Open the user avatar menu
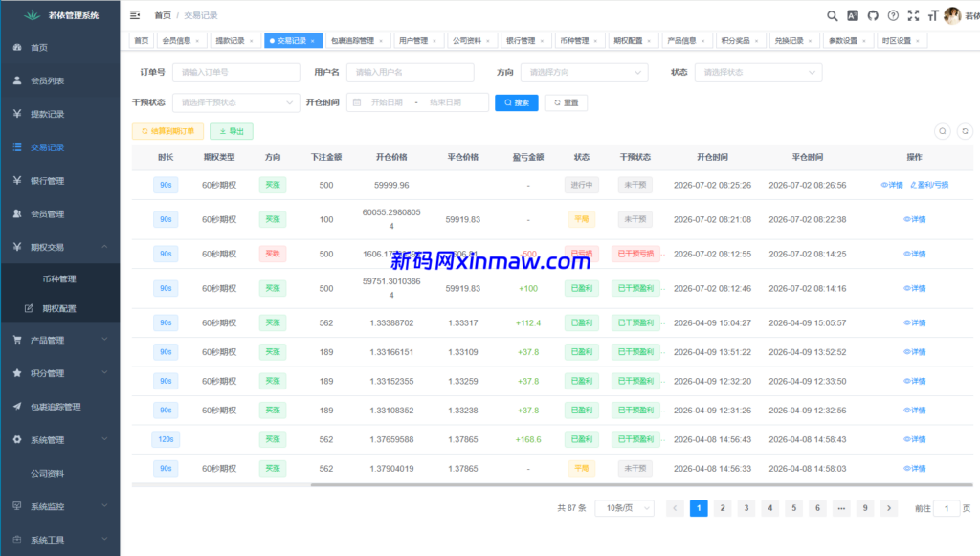Screen dimensions: 980x556 click(x=952, y=15)
